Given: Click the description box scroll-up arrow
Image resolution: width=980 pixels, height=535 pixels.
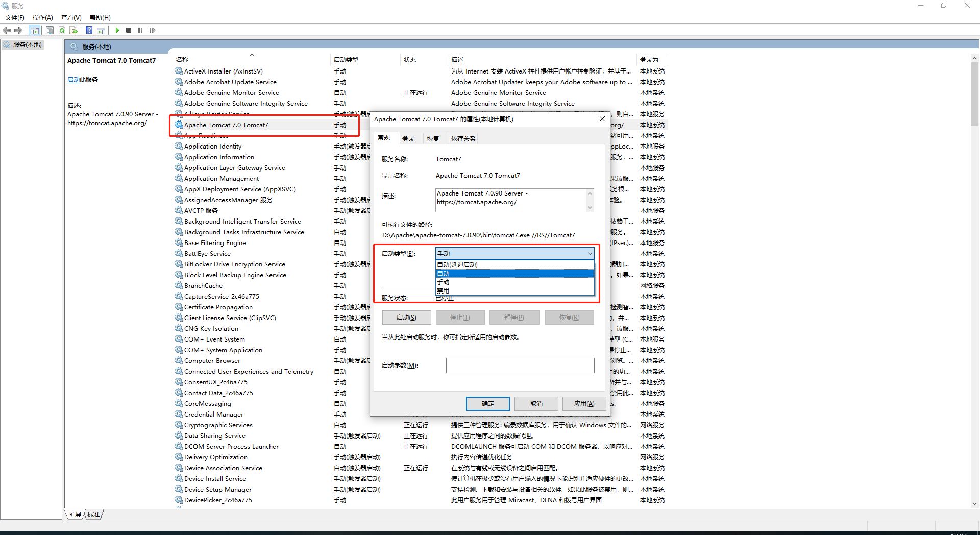Looking at the screenshot, I should 590,193.
